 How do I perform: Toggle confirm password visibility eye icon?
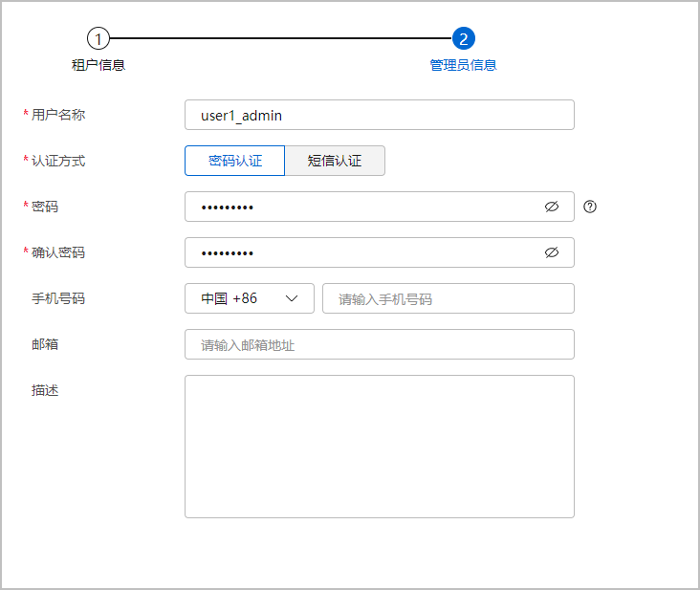point(552,252)
